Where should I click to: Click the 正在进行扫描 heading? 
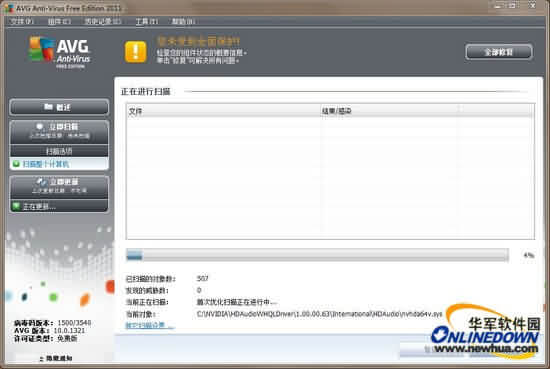pos(146,92)
